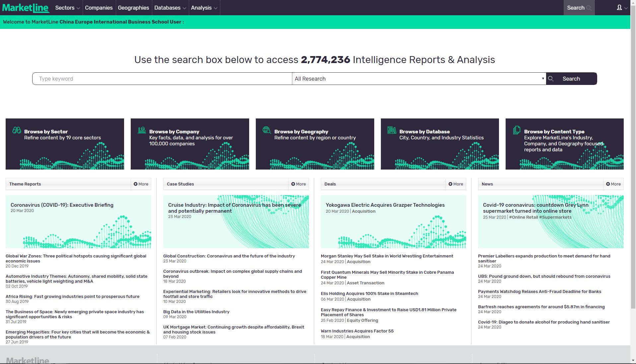
Task: Open Automotive Industry Themes report
Action: tap(77, 279)
